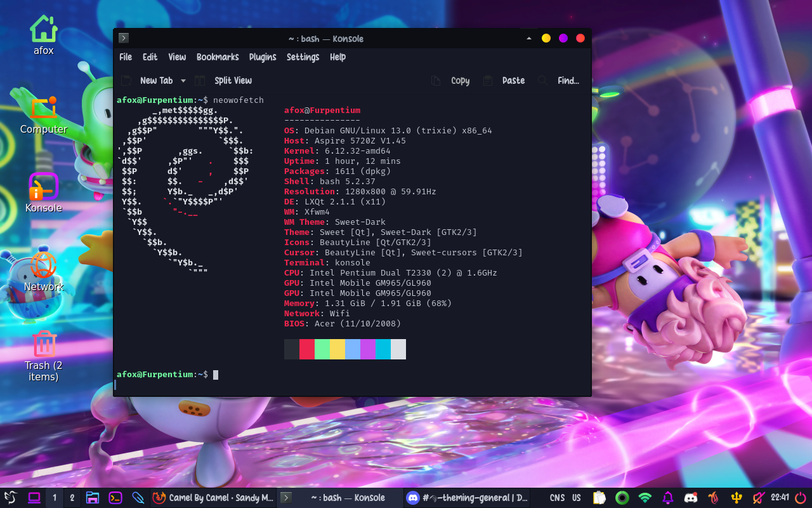Open the Computer desktop icon

tap(44, 114)
